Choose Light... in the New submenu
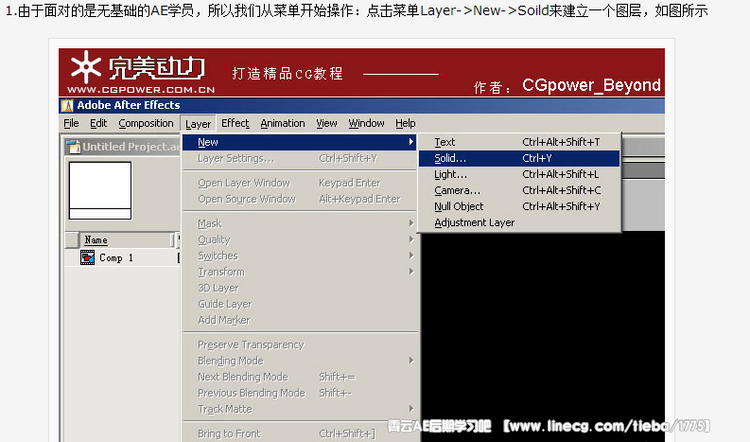This screenshot has height=442, width=750. pos(519,175)
